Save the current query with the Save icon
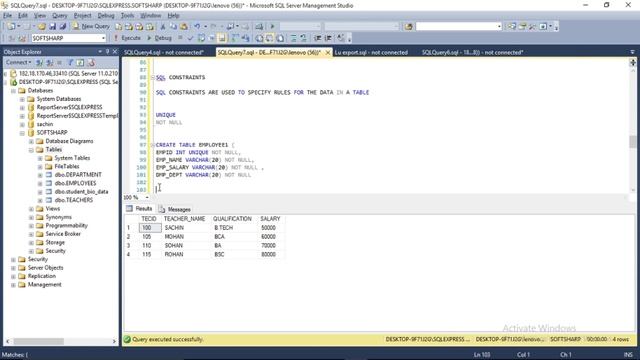Image resolution: width=640 pixels, height=360 pixels. [53, 26]
